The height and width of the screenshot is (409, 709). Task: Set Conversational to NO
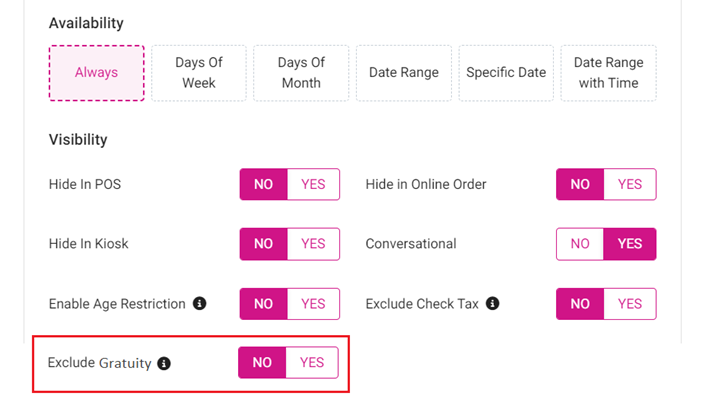pyautogui.click(x=580, y=244)
